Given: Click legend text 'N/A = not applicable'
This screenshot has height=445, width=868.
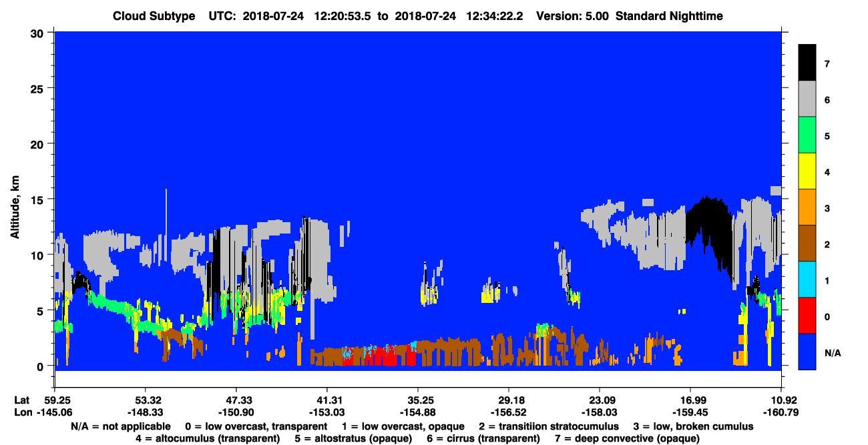Looking at the screenshot, I should point(120,426).
